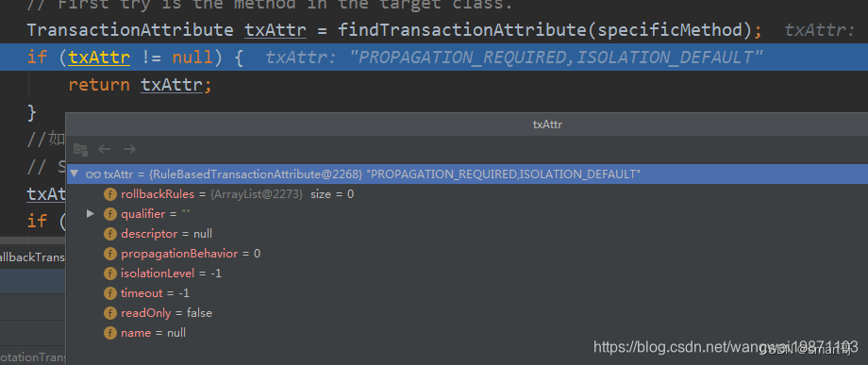
Task: Click the set-as-root icon in popup toolbar
Action: (81, 149)
